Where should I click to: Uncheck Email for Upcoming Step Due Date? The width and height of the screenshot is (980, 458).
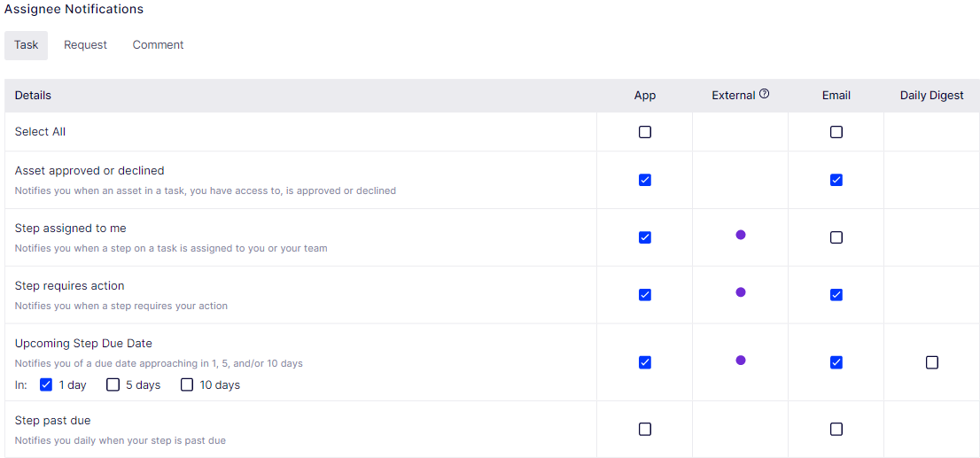click(836, 362)
